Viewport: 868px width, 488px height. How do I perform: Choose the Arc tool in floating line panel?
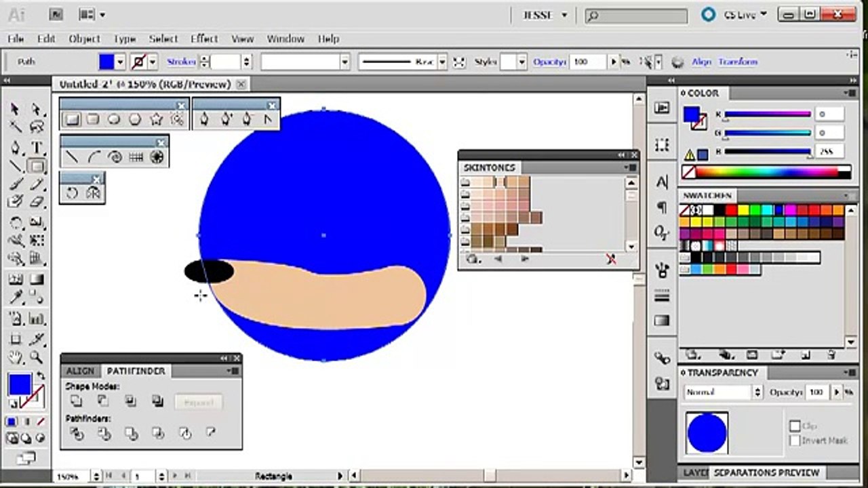pyautogui.click(x=94, y=157)
